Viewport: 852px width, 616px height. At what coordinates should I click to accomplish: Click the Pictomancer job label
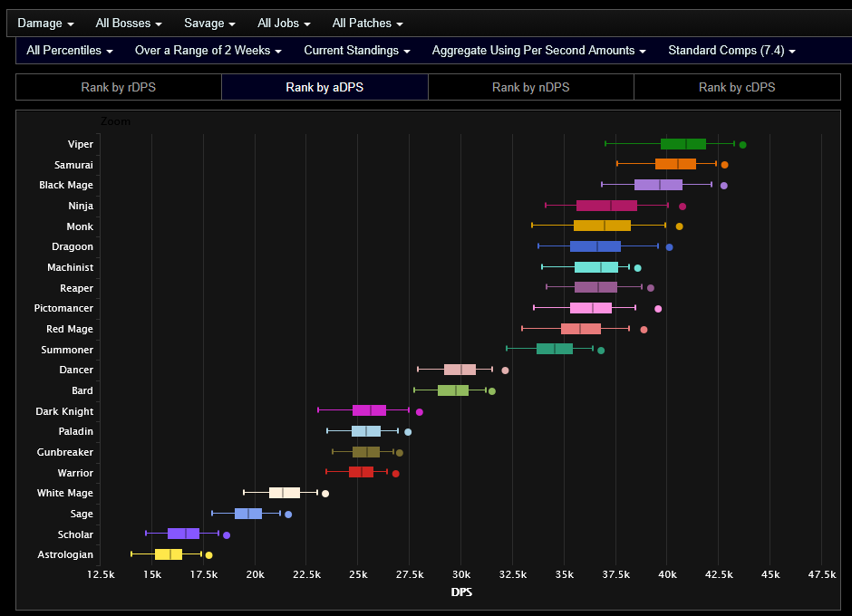[x=63, y=309]
